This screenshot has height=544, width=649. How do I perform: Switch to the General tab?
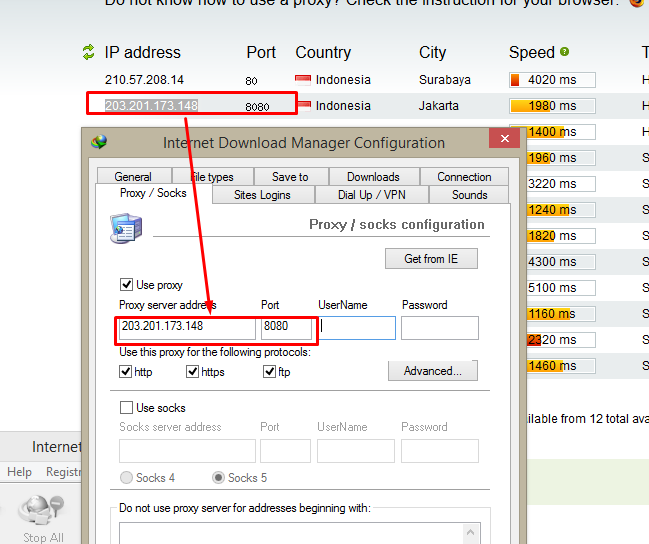[133, 177]
